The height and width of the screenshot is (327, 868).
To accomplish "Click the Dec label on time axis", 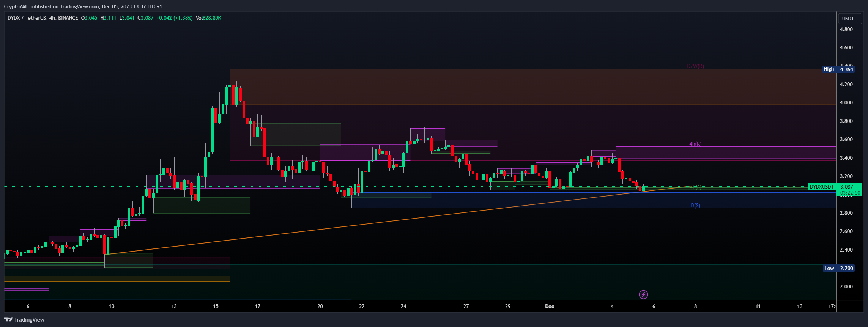I will [x=549, y=306].
